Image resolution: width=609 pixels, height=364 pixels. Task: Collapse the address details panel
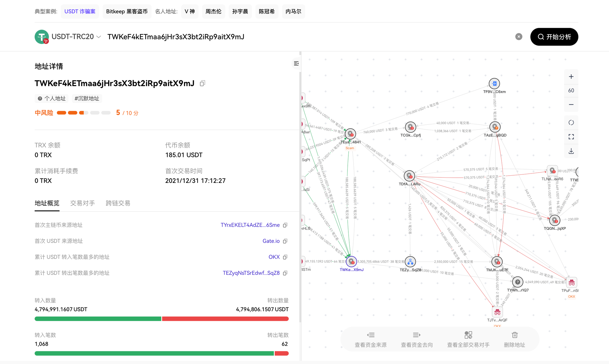click(x=296, y=64)
